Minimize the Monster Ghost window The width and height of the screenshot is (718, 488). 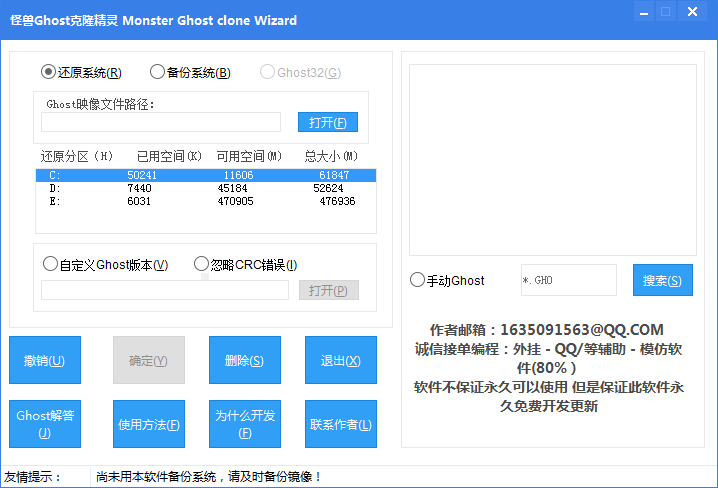pyautogui.click(x=644, y=12)
